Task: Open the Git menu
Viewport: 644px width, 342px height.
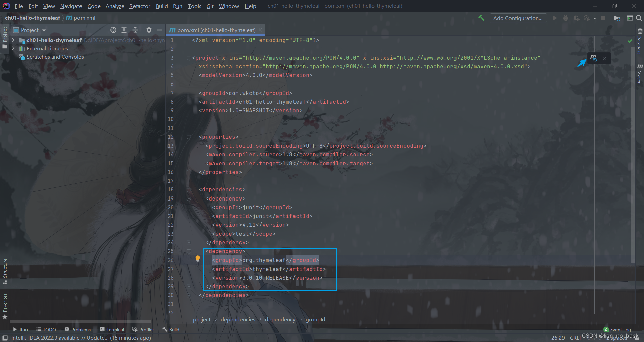Action: (x=210, y=6)
